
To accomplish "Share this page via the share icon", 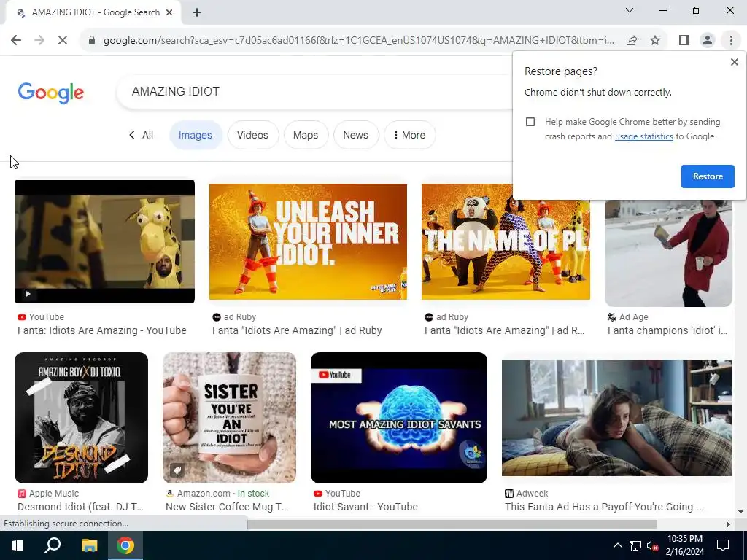I will coord(632,41).
